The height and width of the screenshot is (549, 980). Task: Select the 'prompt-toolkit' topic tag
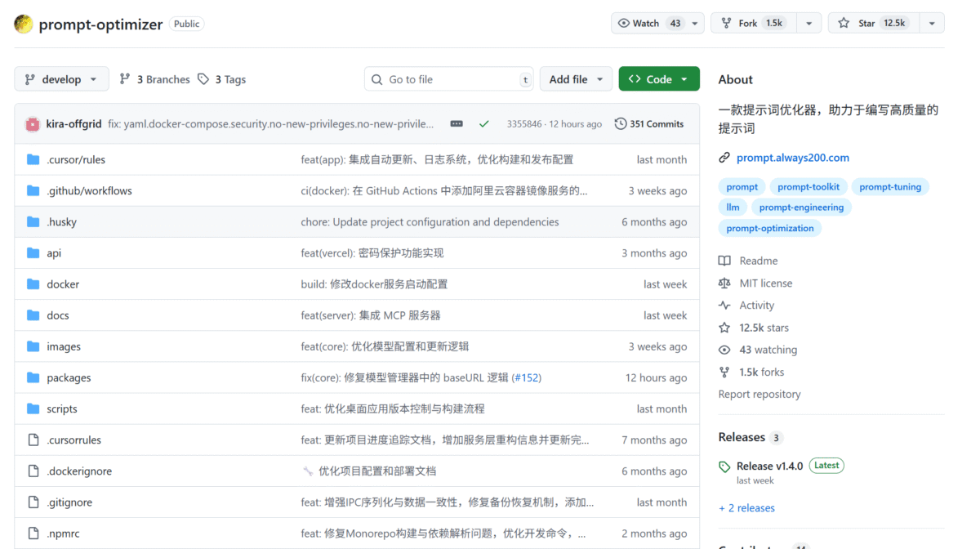[x=808, y=187]
